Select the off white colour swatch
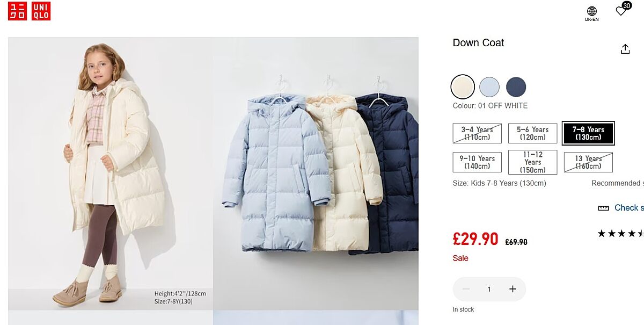644x325 pixels. click(463, 86)
